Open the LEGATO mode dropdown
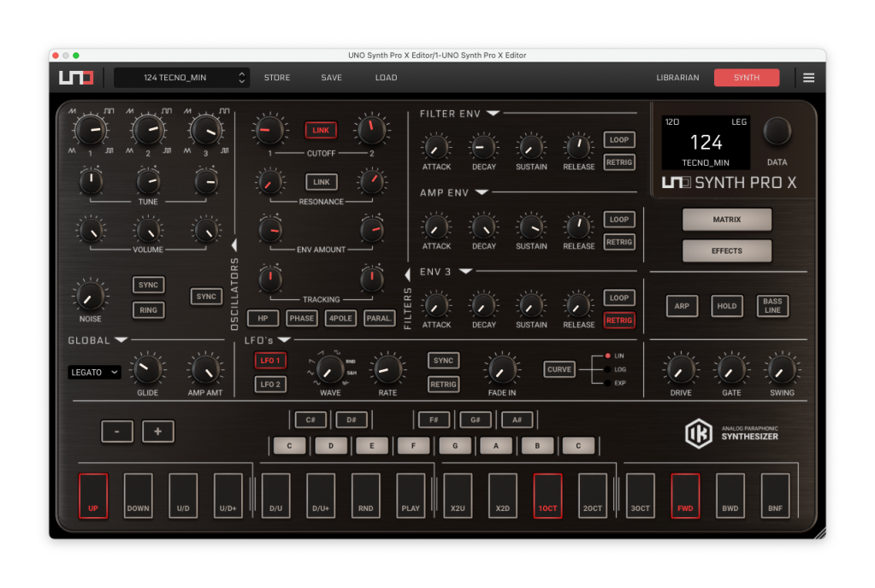Screen dimensions: 875x588 [94, 373]
